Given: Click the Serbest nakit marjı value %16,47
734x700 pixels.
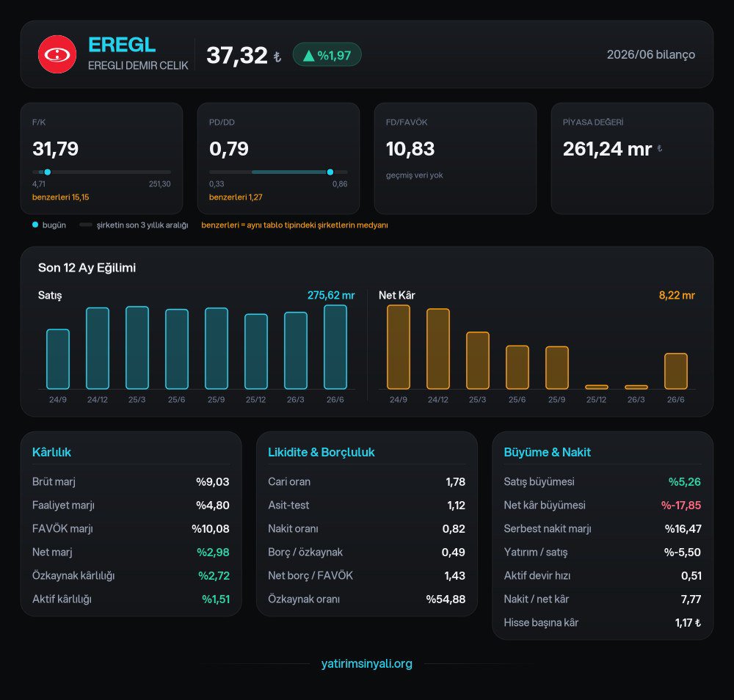Looking at the screenshot, I should pyautogui.click(x=683, y=529).
